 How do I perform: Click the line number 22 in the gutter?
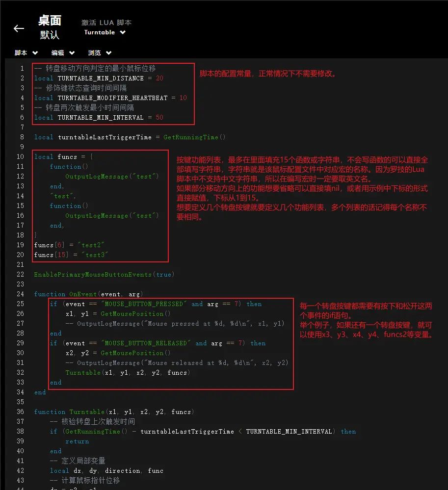20,274
